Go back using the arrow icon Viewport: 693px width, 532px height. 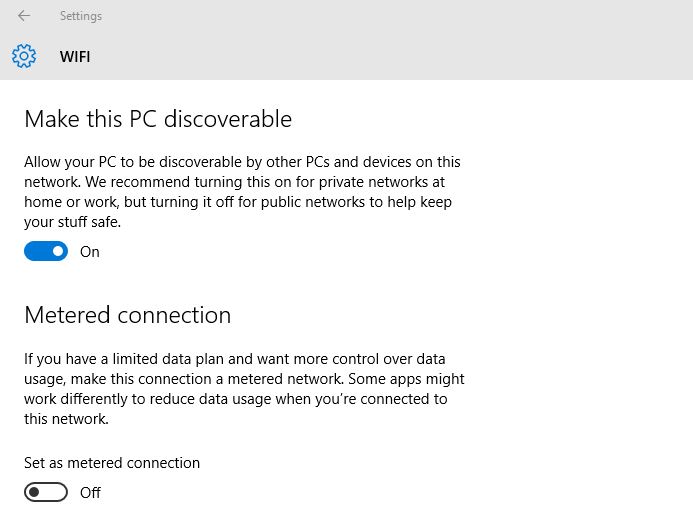(24, 16)
